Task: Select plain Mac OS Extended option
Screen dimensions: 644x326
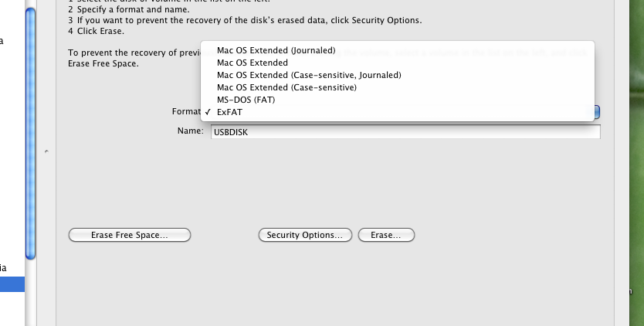Action: click(252, 63)
